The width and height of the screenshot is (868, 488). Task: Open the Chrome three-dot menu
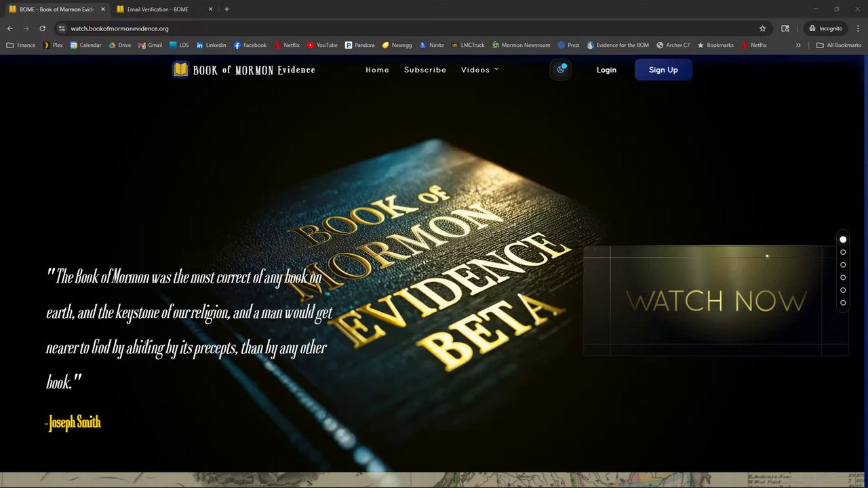click(x=858, y=28)
